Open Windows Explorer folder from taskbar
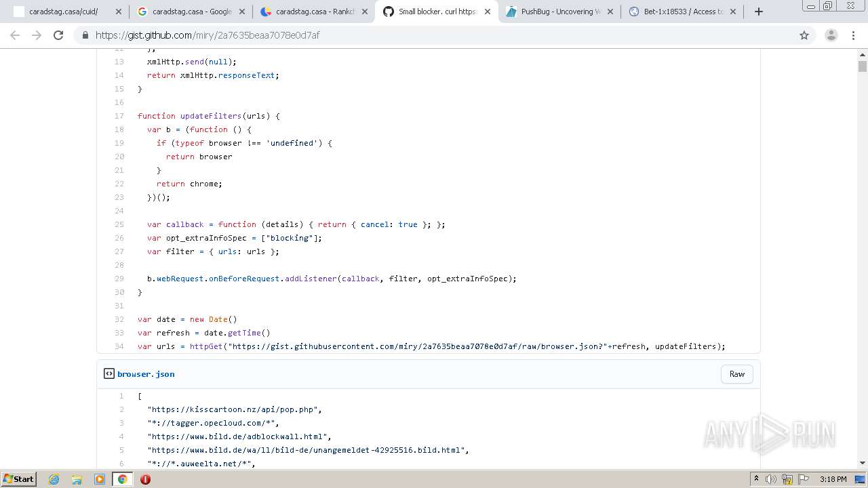Image resolution: width=868 pixels, height=488 pixels. [77, 479]
